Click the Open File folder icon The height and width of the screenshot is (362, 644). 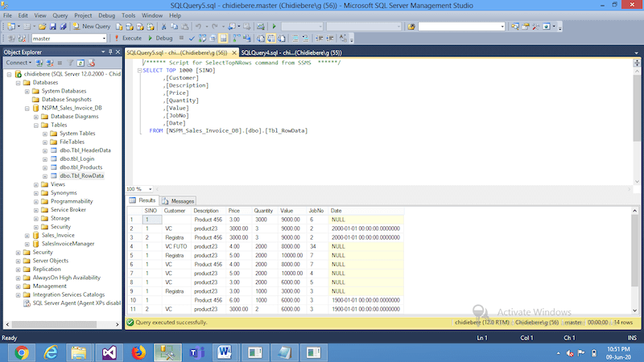42,27
